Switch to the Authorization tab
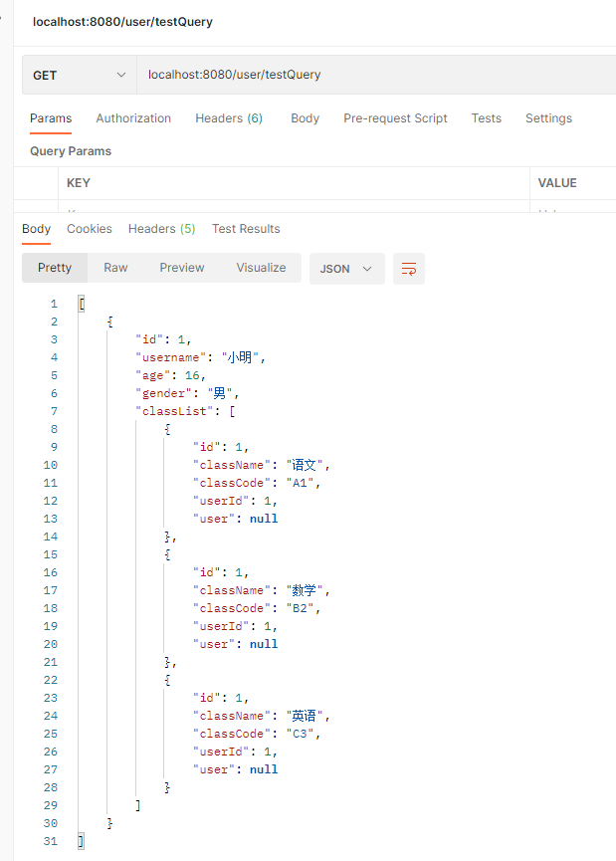616x861 pixels. tap(133, 118)
